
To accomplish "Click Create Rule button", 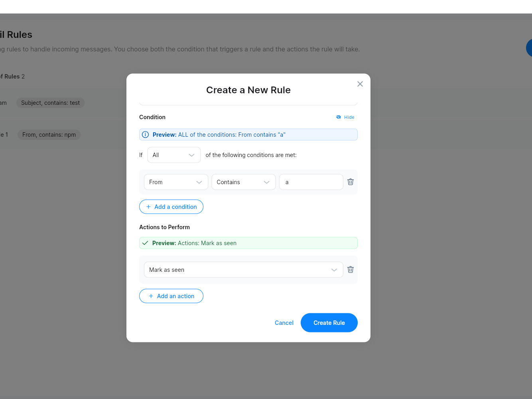I will (x=329, y=323).
